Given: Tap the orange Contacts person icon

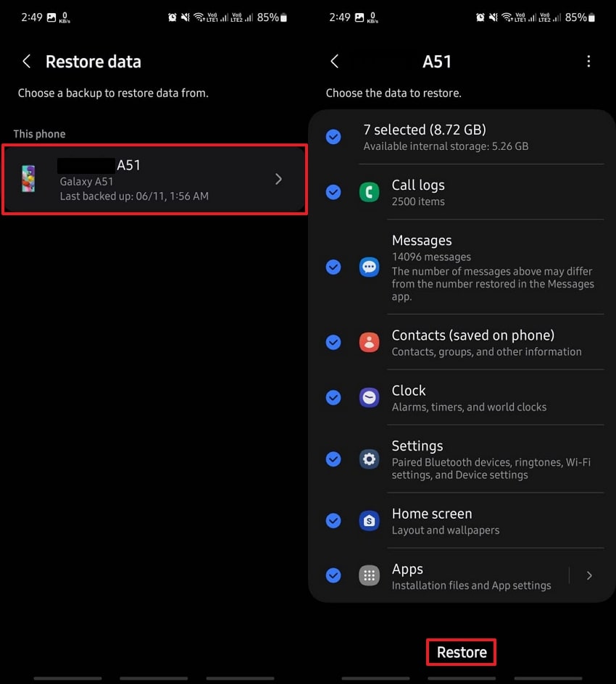Looking at the screenshot, I should [x=369, y=343].
